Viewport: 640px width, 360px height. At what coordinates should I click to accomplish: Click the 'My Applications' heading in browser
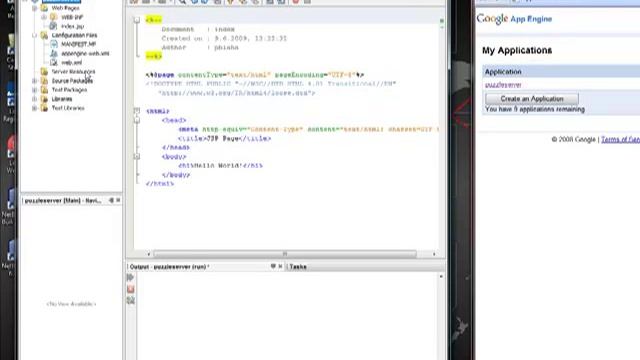517,50
